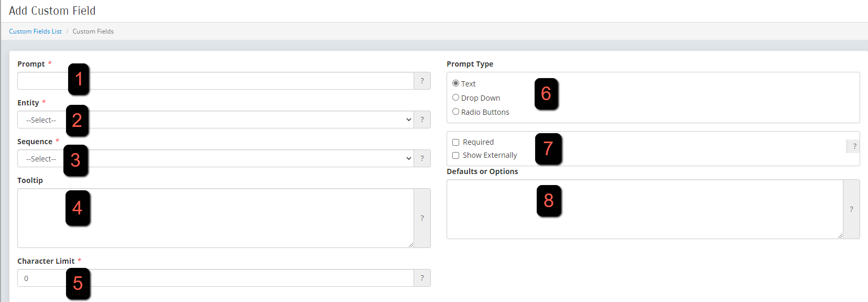Click the Custom Fields breadcrumb item
The width and height of the screenshot is (868, 302).
(x=93, y=31)
